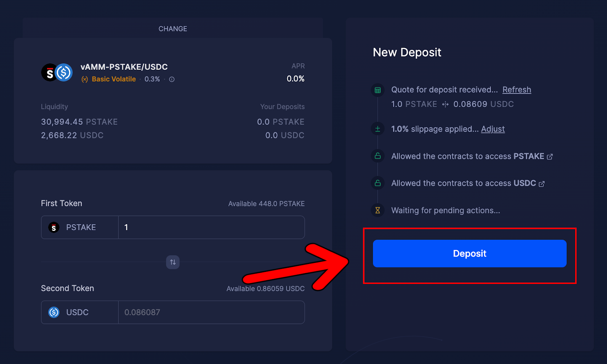Click the slippage plus-minus step icon
The height and width of the screenshot is (364, 607).
coord(377,129)
